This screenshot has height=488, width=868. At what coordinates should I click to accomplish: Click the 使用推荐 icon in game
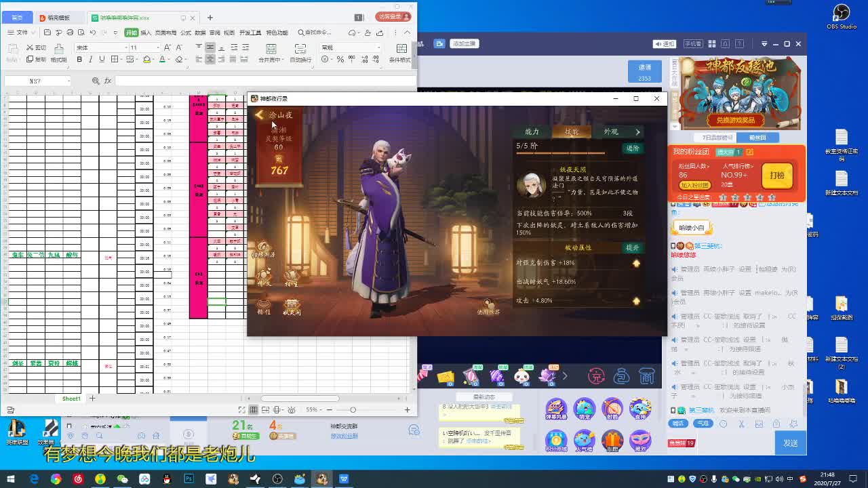coord(488,307)
